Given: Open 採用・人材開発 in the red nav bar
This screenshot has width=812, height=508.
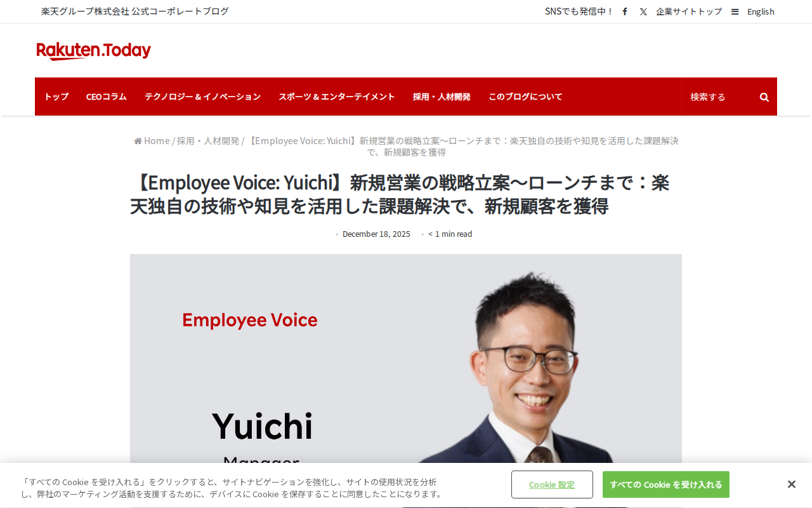Looking at the screenshot, I should (442, 97).
